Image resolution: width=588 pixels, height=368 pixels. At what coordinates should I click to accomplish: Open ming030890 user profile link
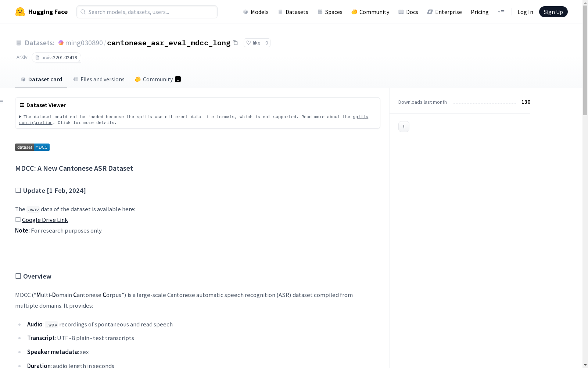point(84,43)
